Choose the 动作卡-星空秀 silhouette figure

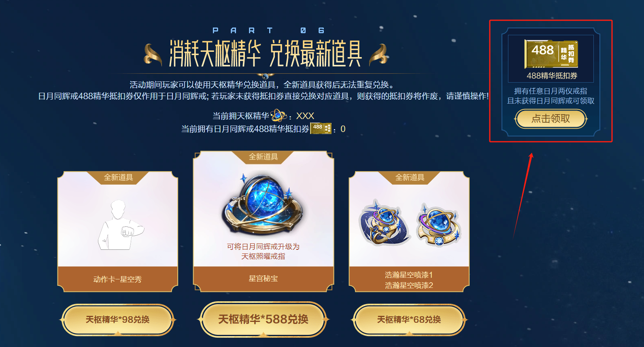click(x=120, y=225)
